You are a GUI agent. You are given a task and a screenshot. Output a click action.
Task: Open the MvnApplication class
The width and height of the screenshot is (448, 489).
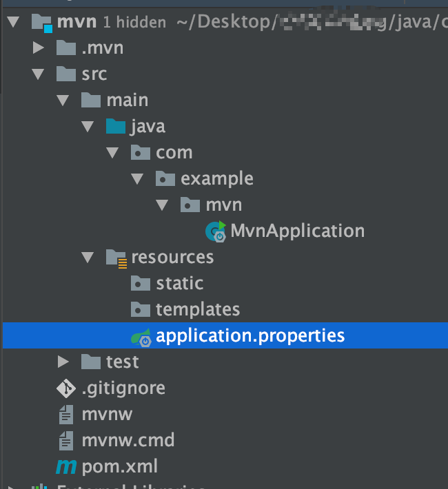pos(298,231)
